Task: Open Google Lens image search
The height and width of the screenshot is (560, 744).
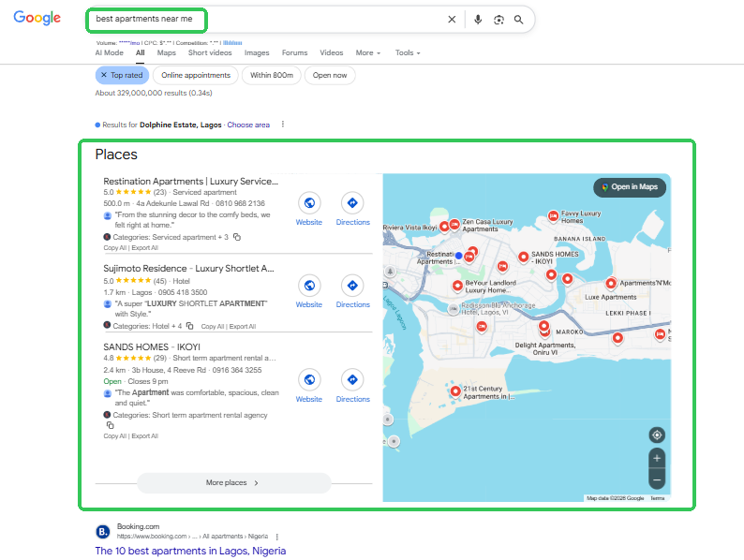Action: tap(498, 19)
